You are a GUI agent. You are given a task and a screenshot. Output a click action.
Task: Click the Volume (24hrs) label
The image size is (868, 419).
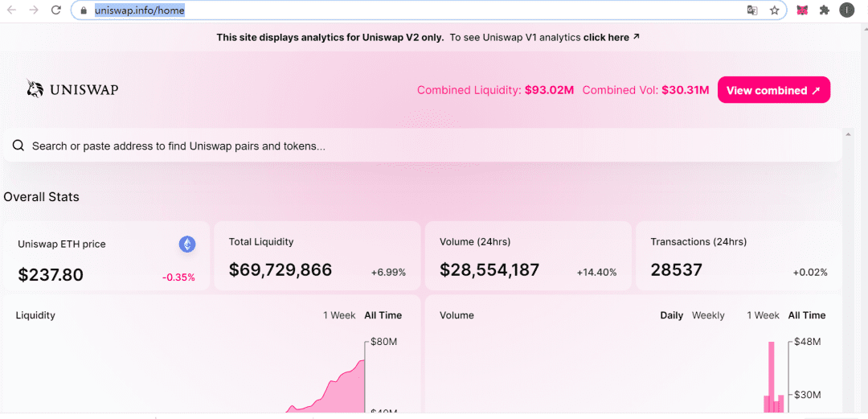[475, 241]
